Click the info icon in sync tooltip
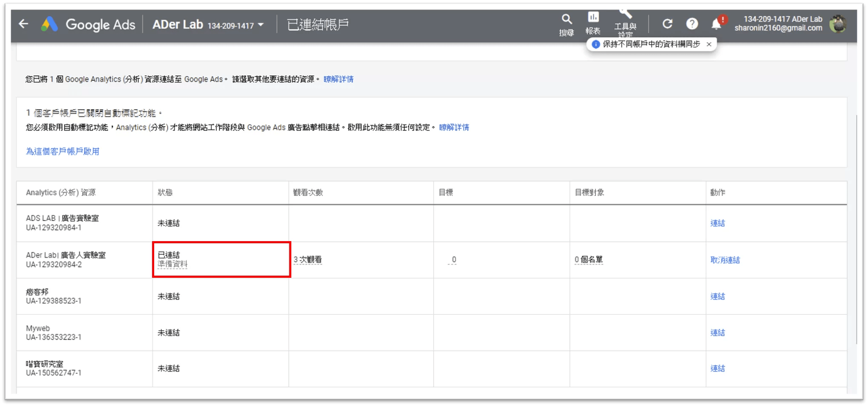 [x=596, y=44]
